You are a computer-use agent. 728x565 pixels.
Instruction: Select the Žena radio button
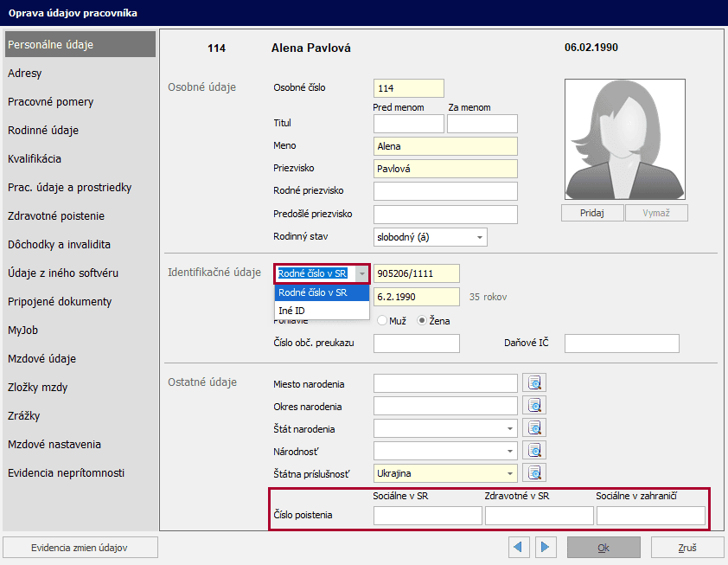tap(422, 321)
